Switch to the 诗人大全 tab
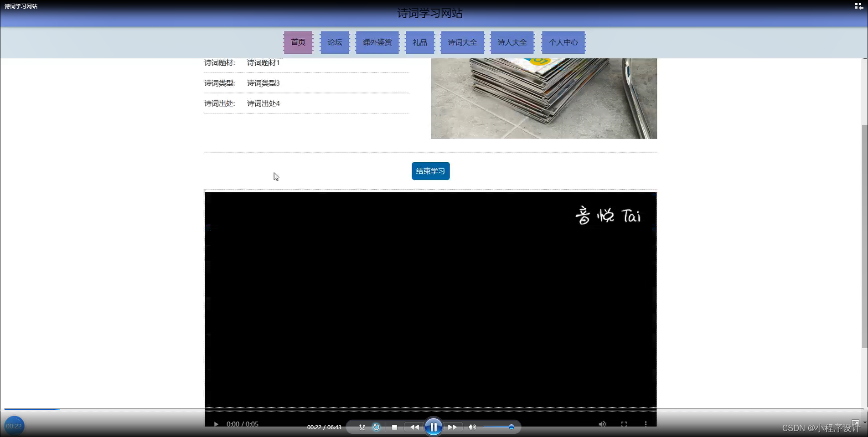 tap(512, 42)
